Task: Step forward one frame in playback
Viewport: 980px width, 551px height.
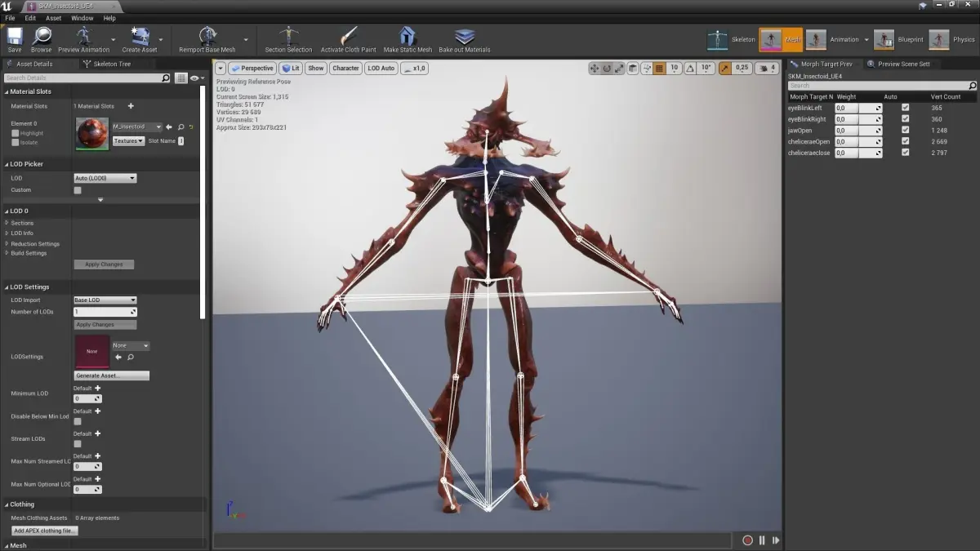Action: pyautogui.click(x=776, y=540)
